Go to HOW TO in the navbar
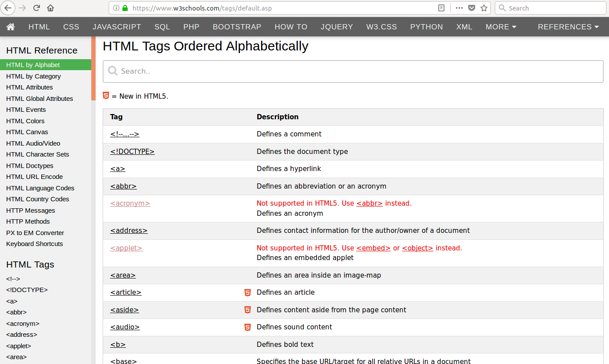609x364 pixels. [291, 27]
